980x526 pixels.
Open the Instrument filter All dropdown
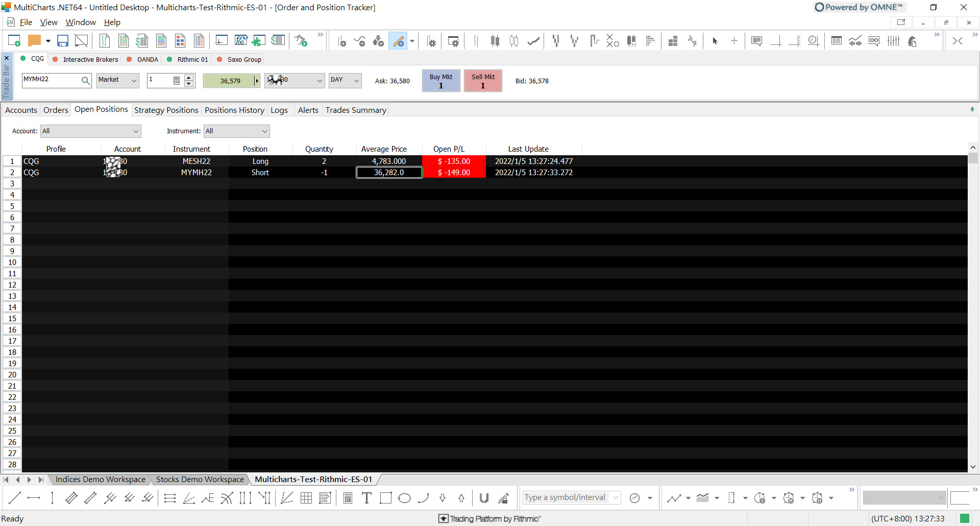(x=237, y=131)
